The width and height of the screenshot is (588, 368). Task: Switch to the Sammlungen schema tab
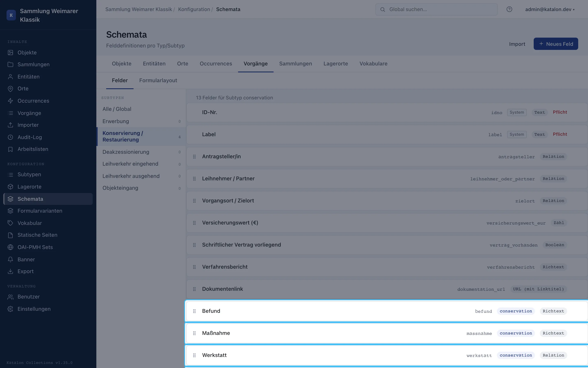(295, 64)
